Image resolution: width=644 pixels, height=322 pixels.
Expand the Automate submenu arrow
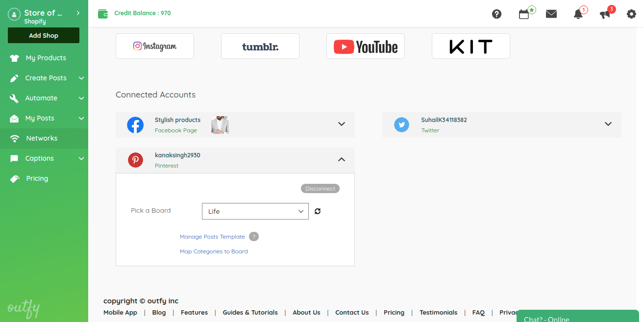click(81, 98)
